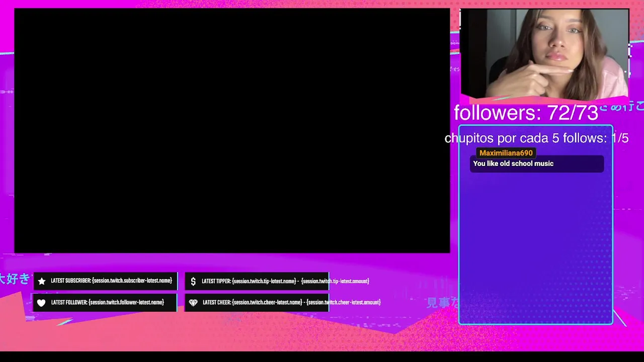Click the 'followers: 72/73' goal text
The width and height of the screenshot is (644, 362).
[526, 113]
